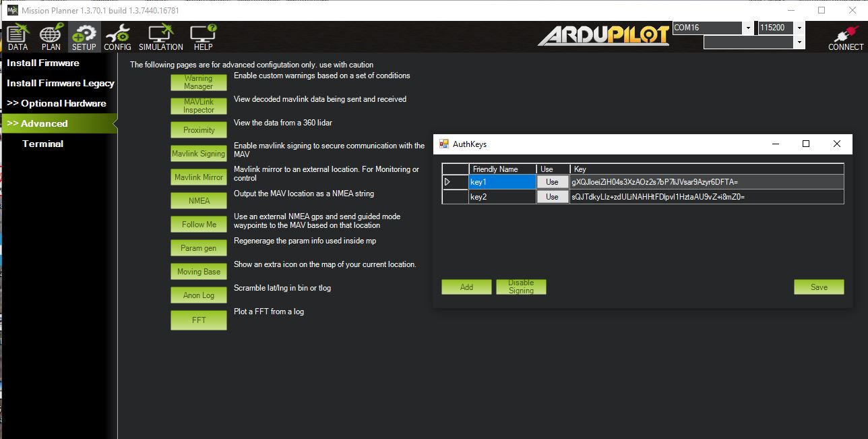Open the Terminal sidebar item

(42, 144)
